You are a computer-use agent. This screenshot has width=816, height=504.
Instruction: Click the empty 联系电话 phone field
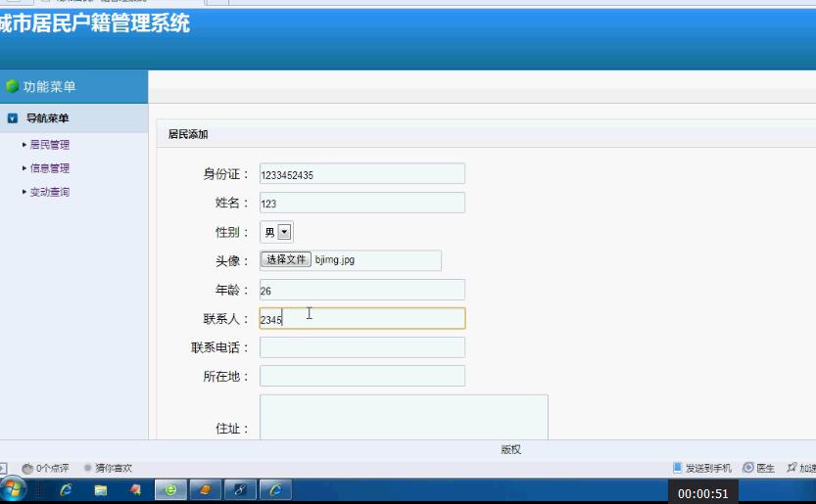[x=362, y=347]
